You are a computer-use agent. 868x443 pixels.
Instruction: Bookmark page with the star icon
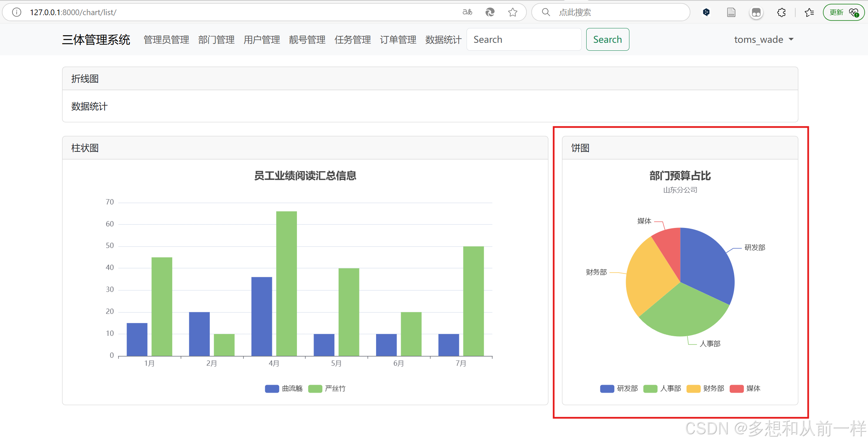coord(513,12)
